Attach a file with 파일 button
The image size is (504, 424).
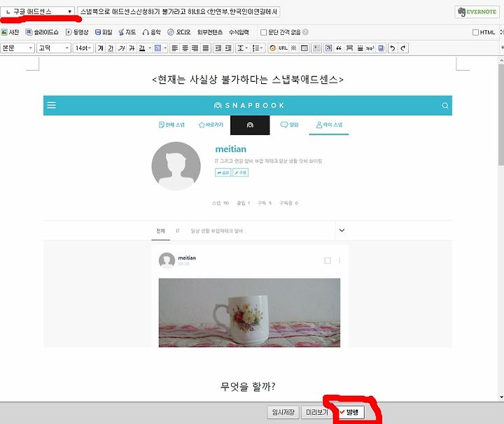(x=104, y=32)
